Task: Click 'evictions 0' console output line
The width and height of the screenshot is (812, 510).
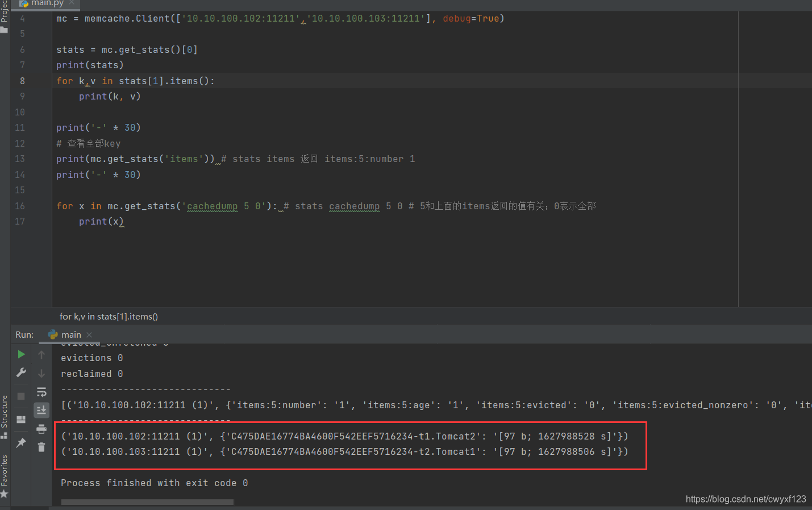Action: click(92, 358)
